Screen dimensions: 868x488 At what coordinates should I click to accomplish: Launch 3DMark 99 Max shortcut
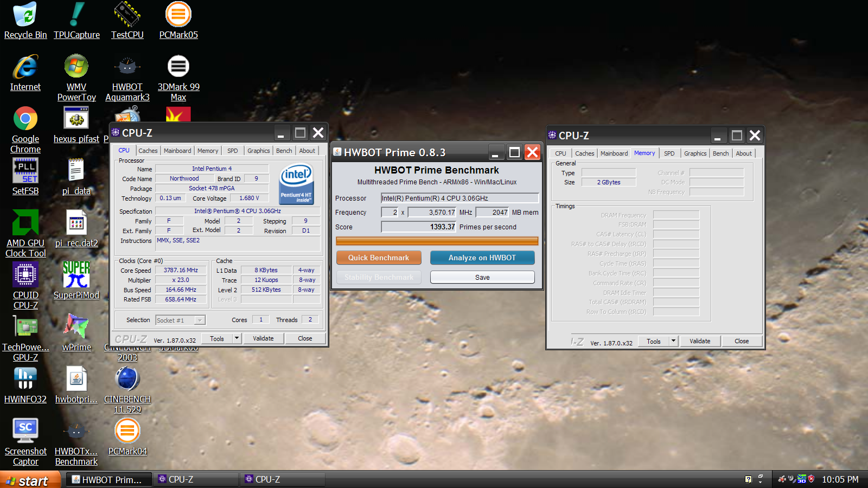pos(178,78)
